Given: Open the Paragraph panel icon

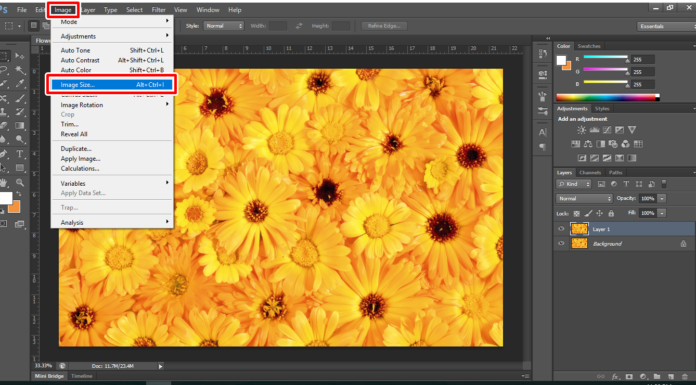Looking at the screenshot, I should click(542, 146).
